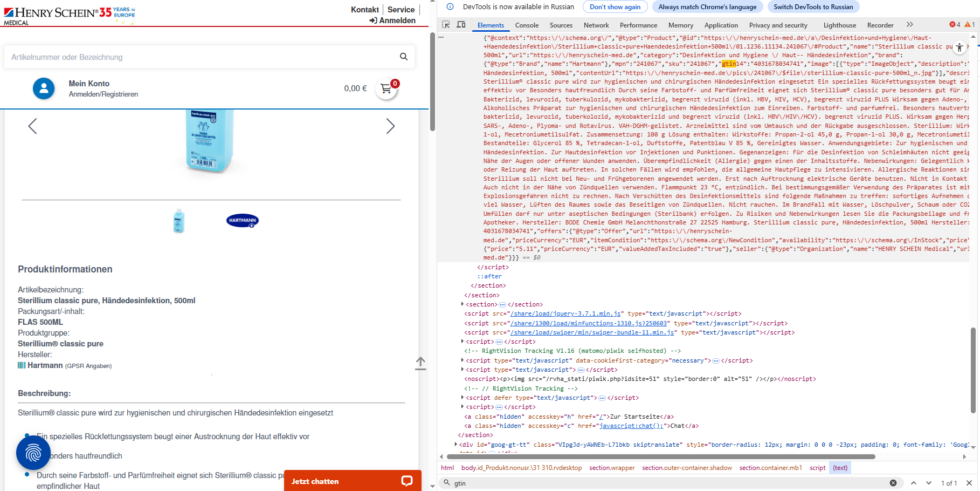Click the Don't show again button
Image resolution: width=980 pixels, height=491 pixels.
[x=615, y=7]
